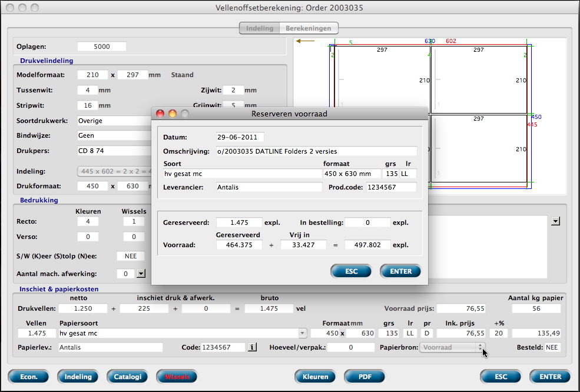The height and width of the screenshot is (392, 580).
Task: Click the Besteld field NEE
Action: [x=552, y=347]
